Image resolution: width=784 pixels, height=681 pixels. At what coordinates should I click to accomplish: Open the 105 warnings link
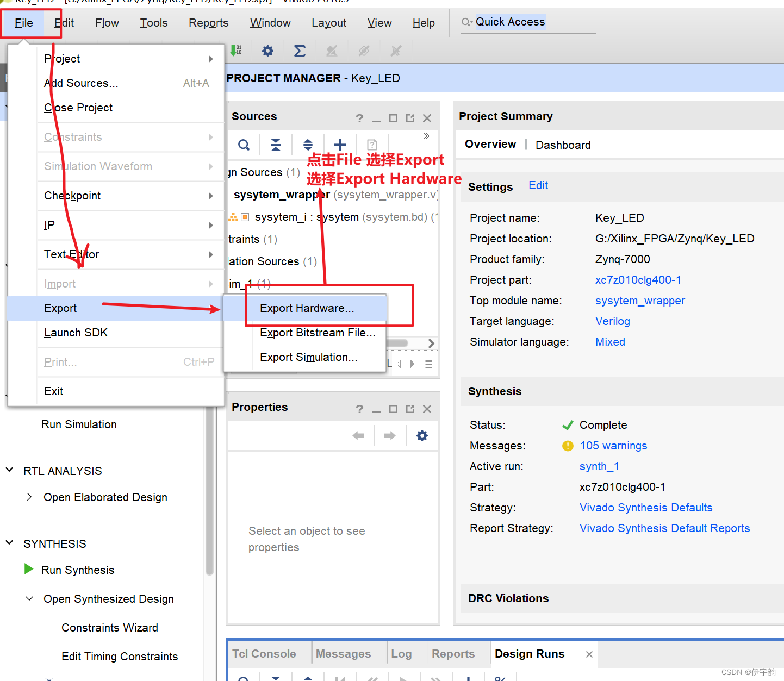[613, 446]
